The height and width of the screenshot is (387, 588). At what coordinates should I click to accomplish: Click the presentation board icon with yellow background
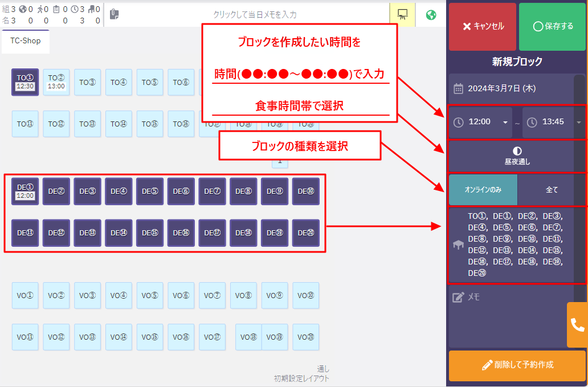pyautogui.click(x=402, y=15)
